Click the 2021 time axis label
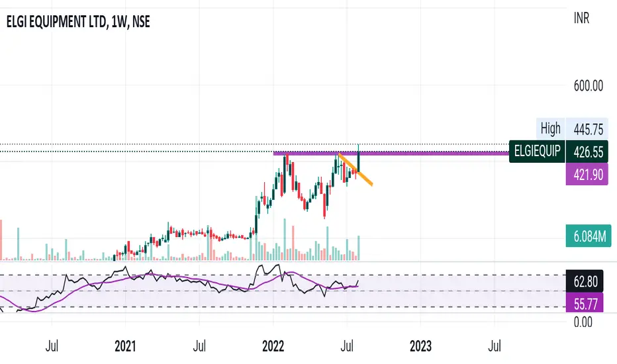Screen dimensions: 617x364 pos(125,346)
